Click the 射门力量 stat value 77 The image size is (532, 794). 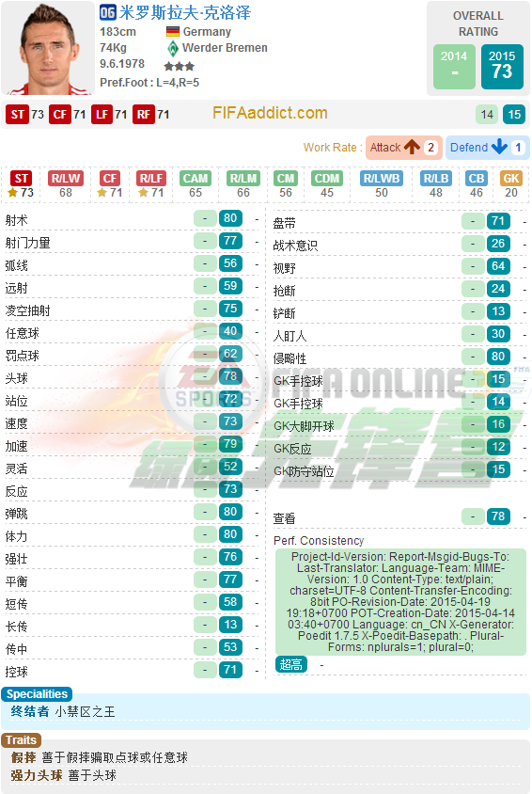tap(230, 241)
